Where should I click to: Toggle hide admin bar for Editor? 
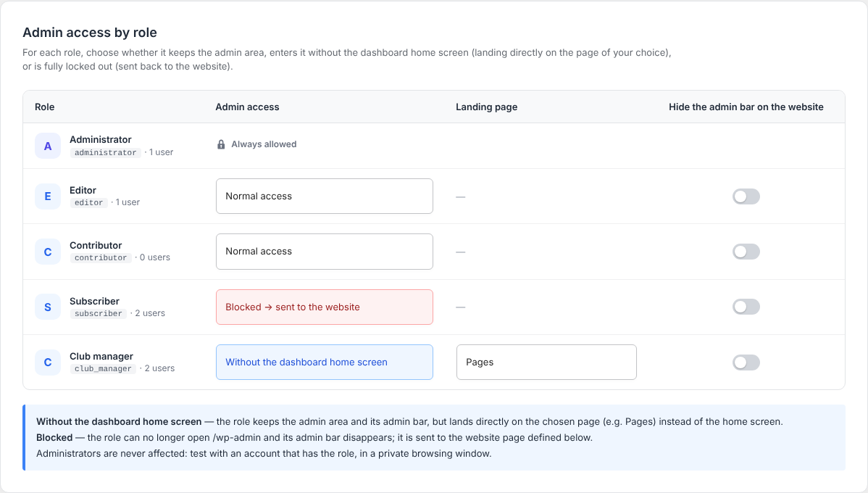pyautogui.click(x=746, y=196)
